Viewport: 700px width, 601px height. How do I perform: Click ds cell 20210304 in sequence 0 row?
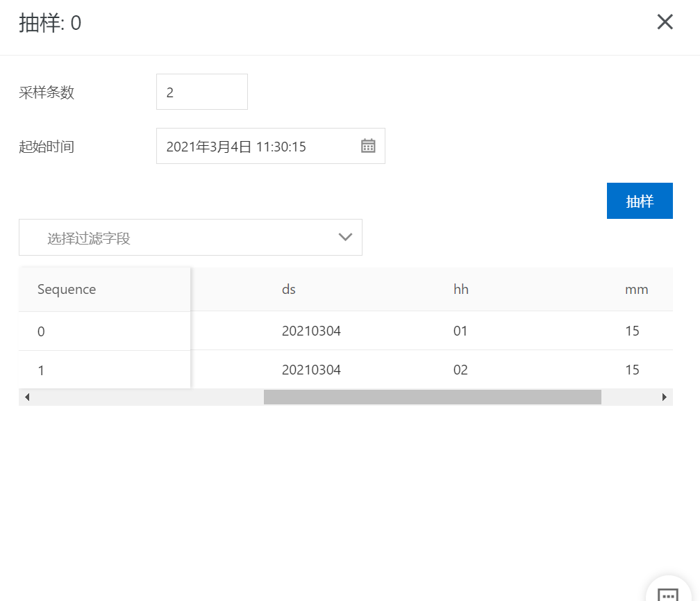pyautogui.click(x=311, y=331)
